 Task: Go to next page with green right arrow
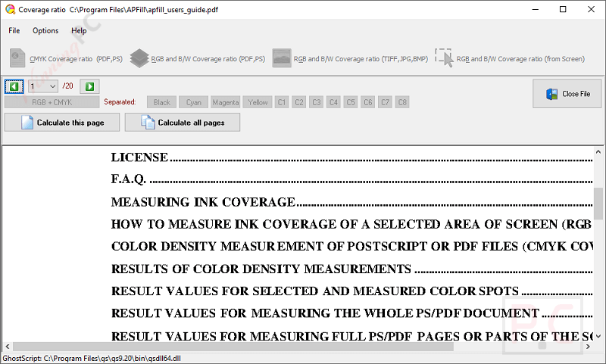pyautogui.click(x=89, y=86)
